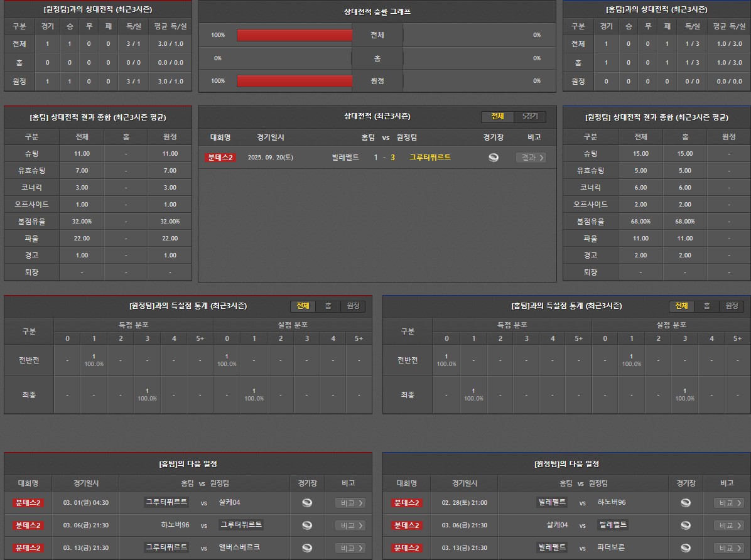Screen dimensions: 751x560
Task: Click stadium icon for 하노버96 vs 그루터퓌르트
Action: (307, 525)
